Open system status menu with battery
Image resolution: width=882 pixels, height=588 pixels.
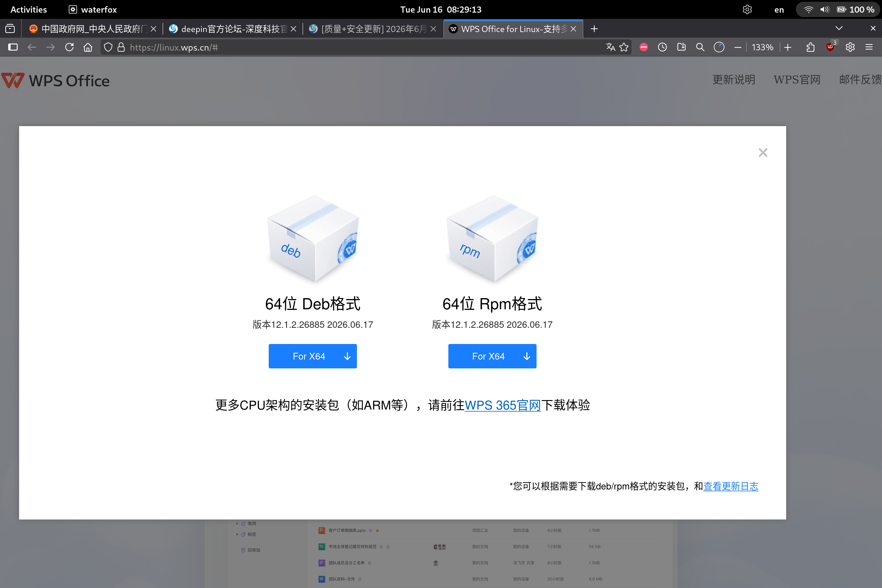(838, 9)
